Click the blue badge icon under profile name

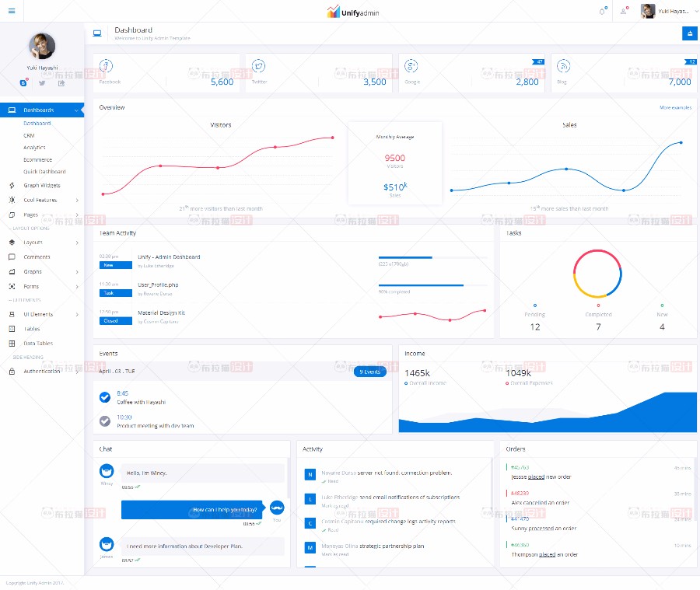23,83
